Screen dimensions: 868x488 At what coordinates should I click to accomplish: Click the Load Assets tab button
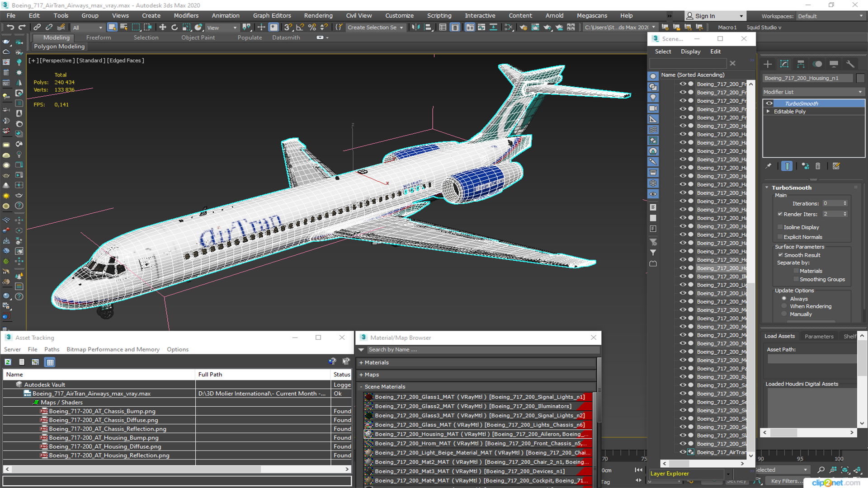pyautogui.click(x=779, y=336)
